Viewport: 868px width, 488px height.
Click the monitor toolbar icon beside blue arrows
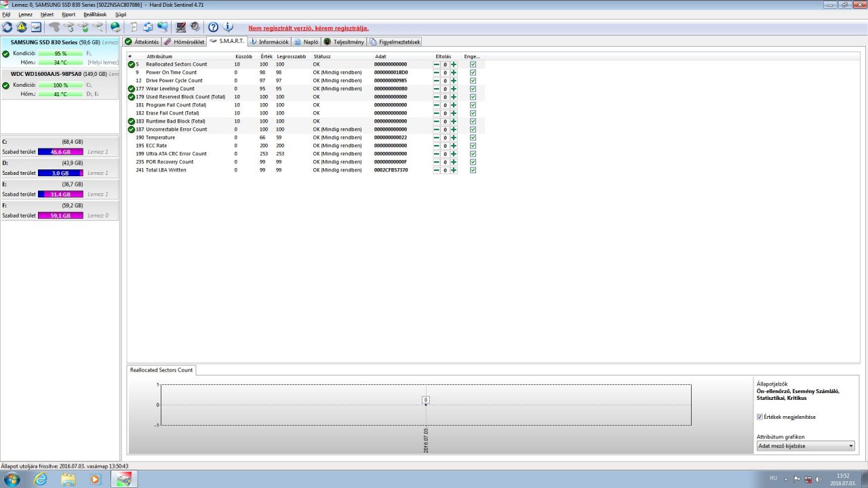pos(163,27)
